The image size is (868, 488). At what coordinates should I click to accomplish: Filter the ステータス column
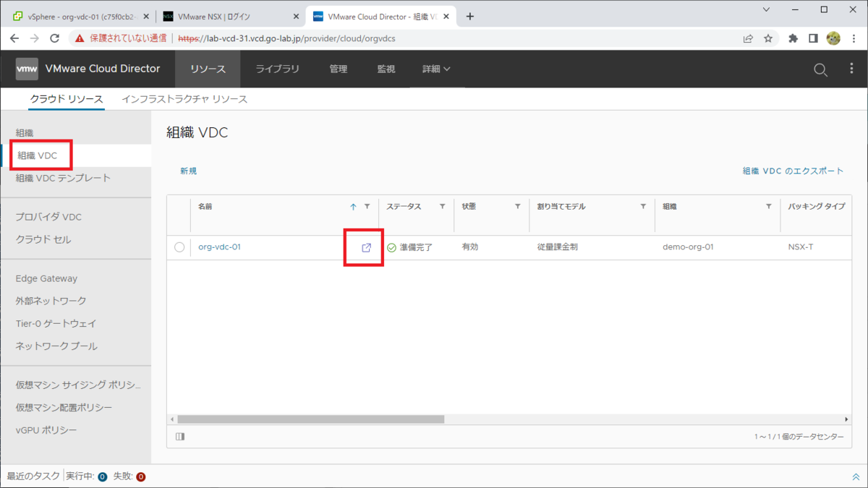coord(442,207)
